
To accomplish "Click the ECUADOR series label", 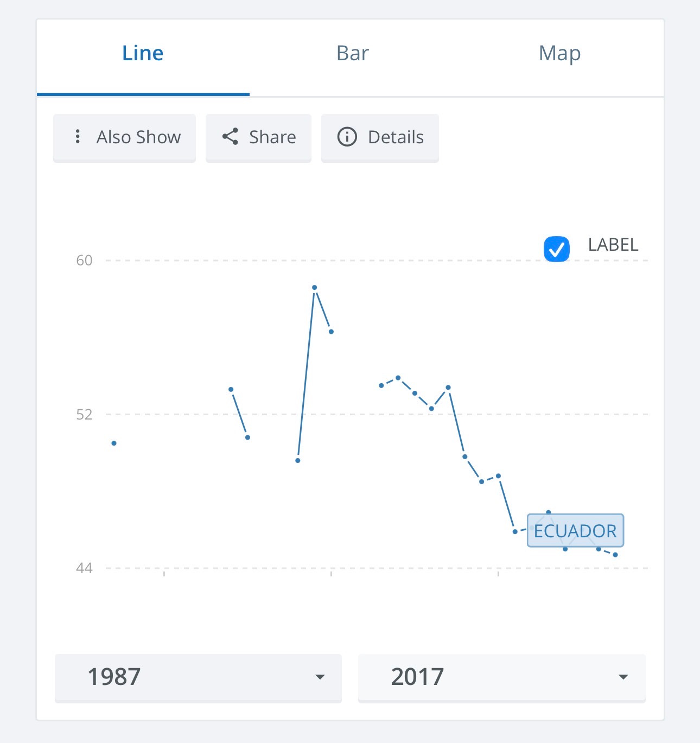I will [575, 531].
